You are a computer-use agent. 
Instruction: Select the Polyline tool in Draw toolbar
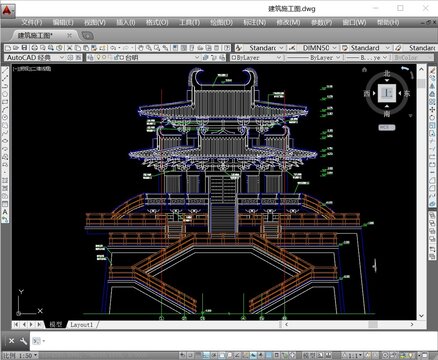[x=5, y=86]
